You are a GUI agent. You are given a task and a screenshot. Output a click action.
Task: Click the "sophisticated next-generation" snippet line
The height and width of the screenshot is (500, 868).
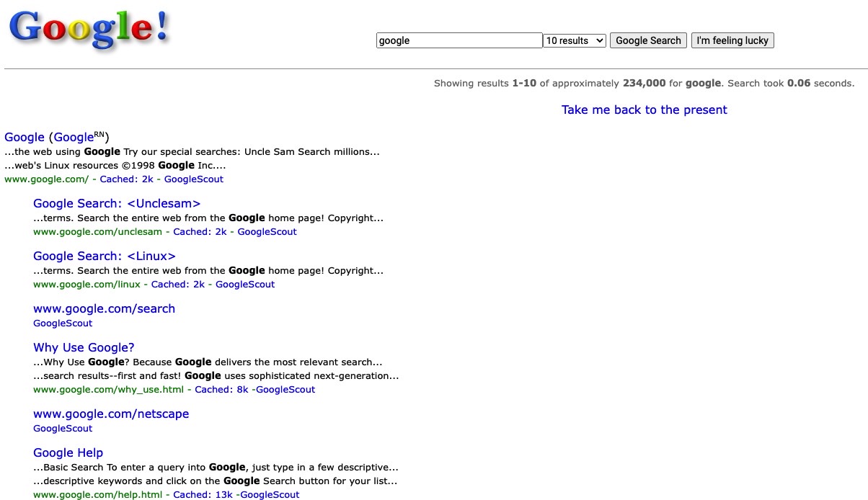click(x=216, y=375)
